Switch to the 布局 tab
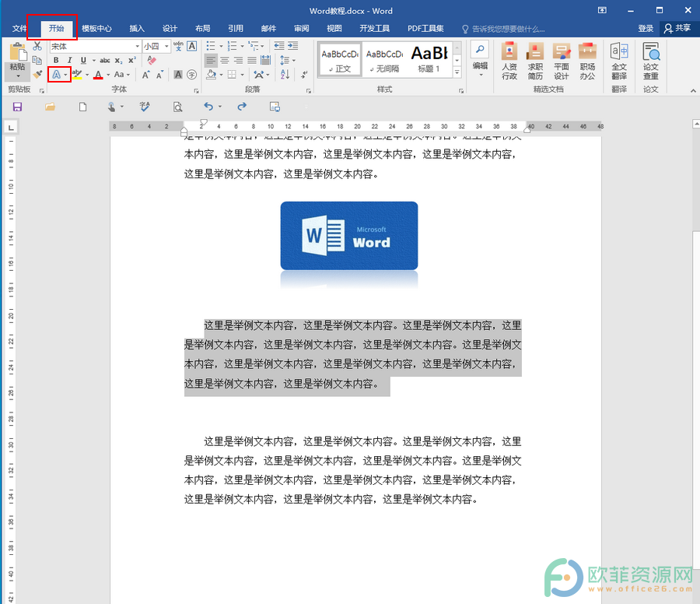This screenshot has width=700, height=604. tap(203, 29)
